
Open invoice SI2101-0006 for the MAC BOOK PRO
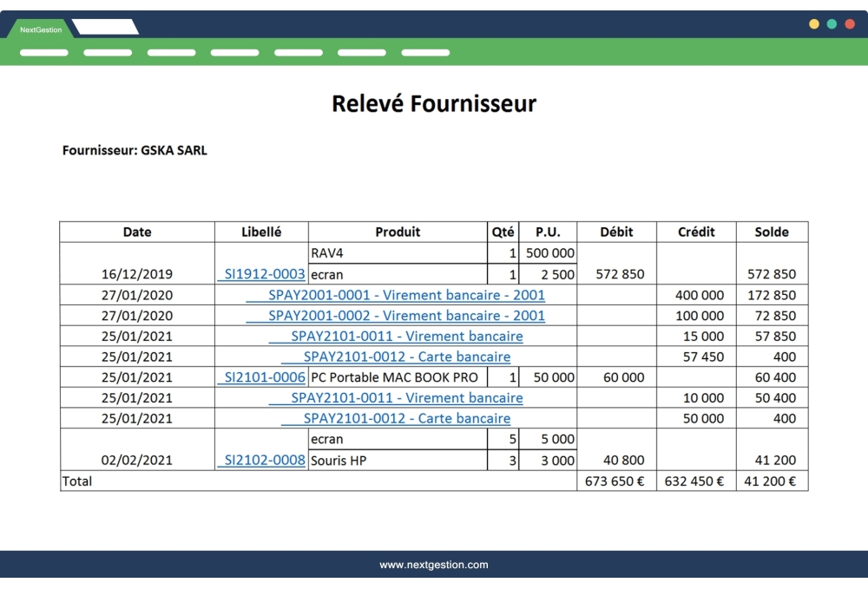[x=261, y=377]
